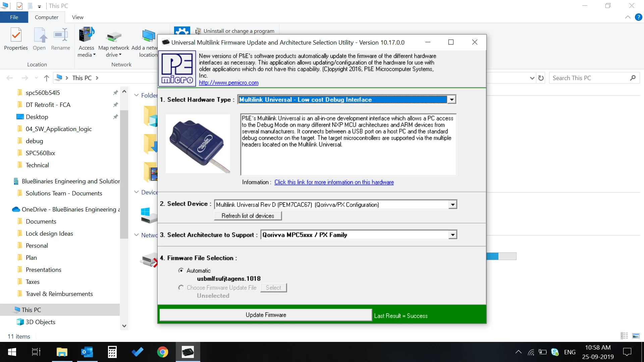Select Choose Firmware Update File radio button

point(181,288)
